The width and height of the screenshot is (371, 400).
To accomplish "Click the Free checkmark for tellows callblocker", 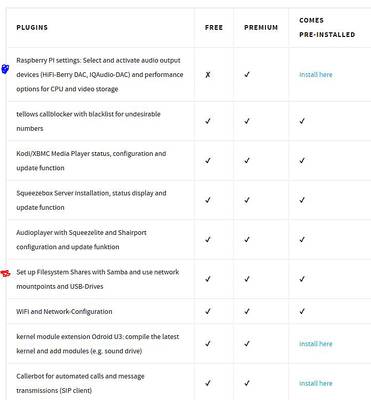I will (208, 121).
